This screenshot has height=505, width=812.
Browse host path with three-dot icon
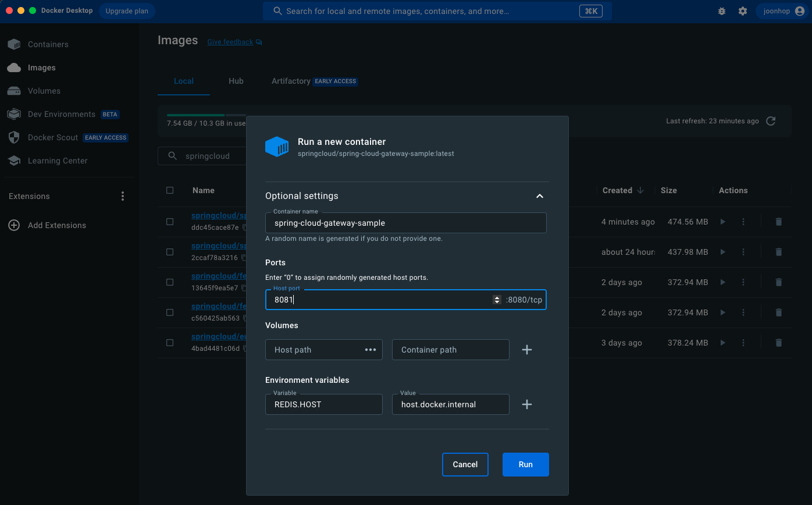[x=370, y=350]
